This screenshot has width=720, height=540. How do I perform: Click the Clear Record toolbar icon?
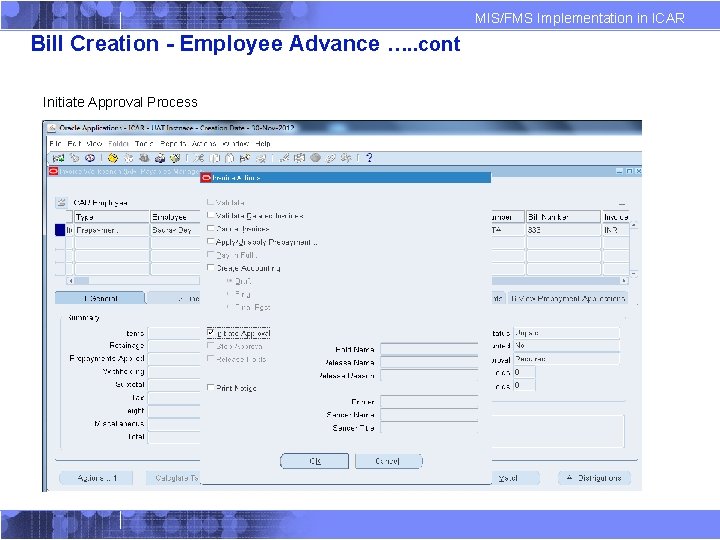[x=245, y=158]
